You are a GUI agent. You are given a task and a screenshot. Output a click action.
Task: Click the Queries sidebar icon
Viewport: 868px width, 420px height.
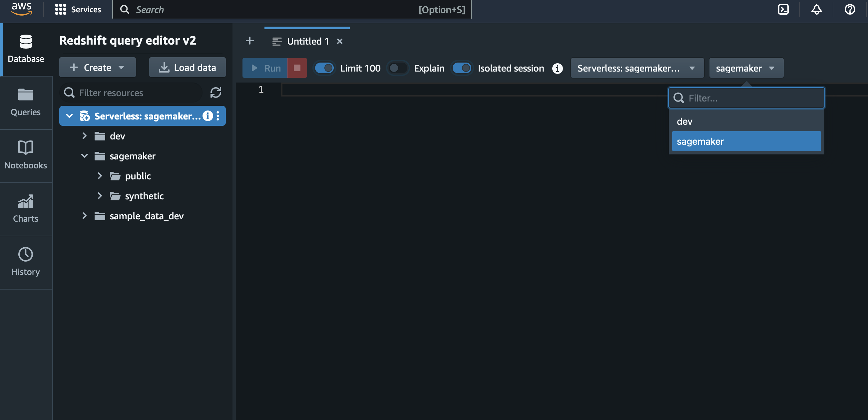pos(25,103)
